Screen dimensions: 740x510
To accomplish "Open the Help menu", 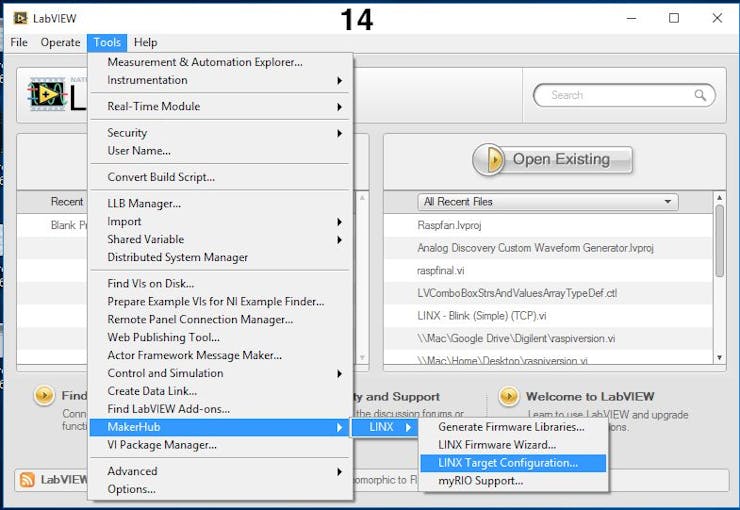I will (x=145, y=42).
